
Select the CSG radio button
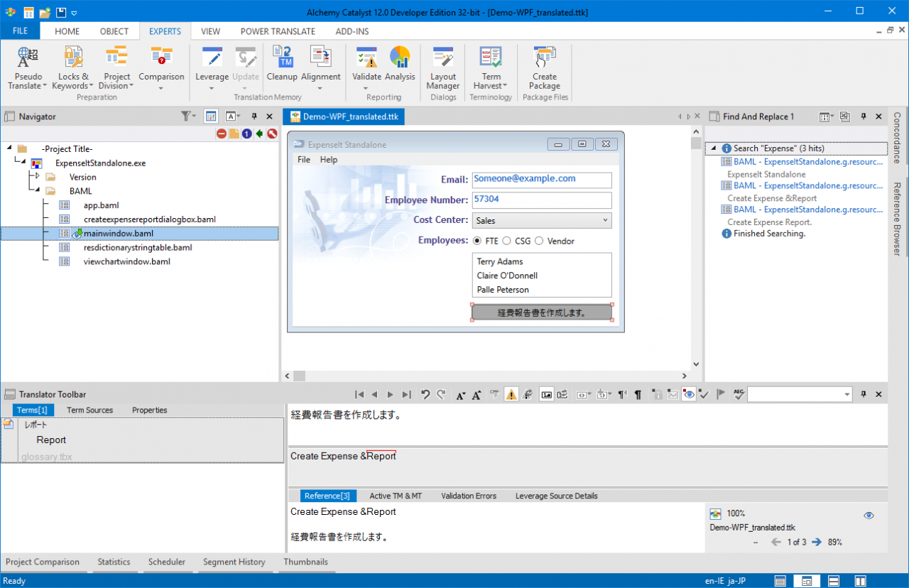(x=507, y=241)
